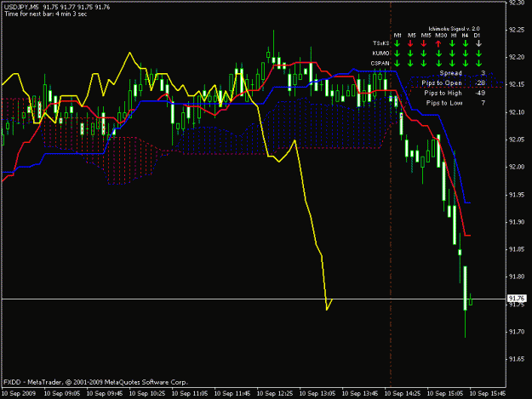Click the red TSxKS arrow under M5
The image size is (532, 399).
(410, 43)
